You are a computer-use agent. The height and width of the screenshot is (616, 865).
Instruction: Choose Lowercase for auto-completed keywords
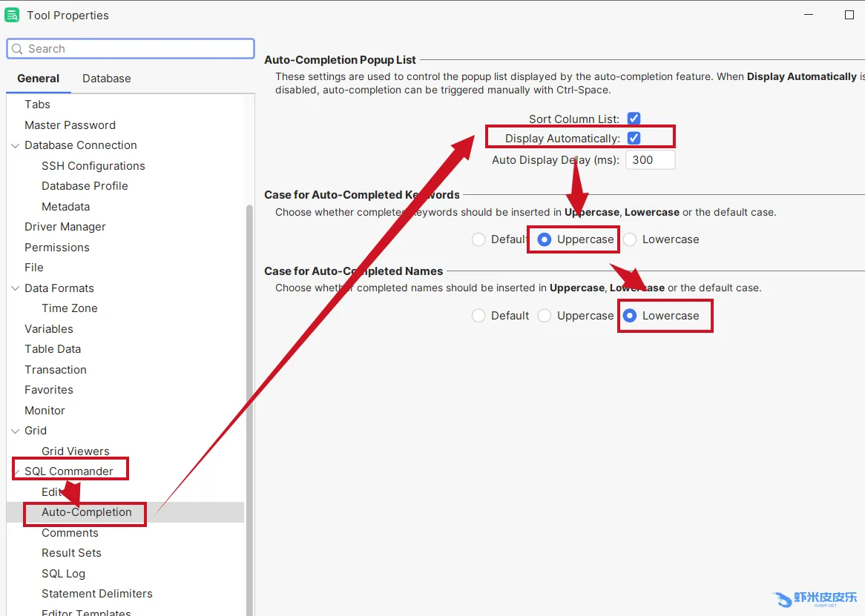click(x=630, y=239)
